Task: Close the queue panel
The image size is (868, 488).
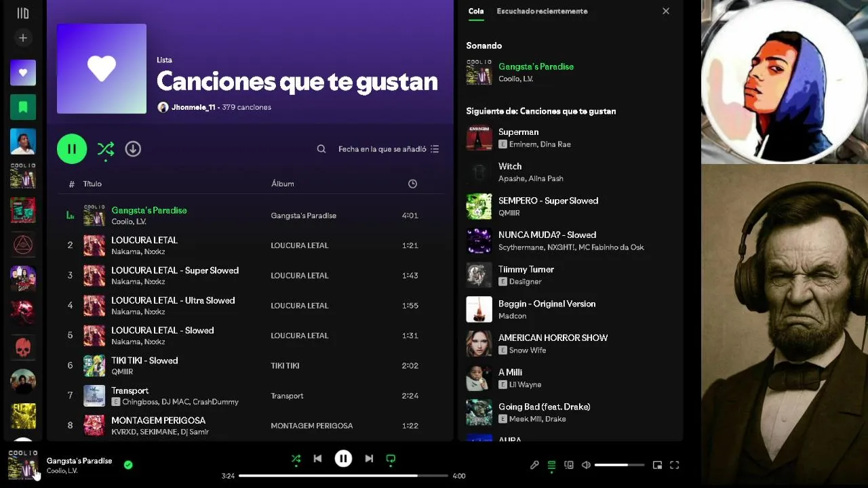Action: (666, 11)
